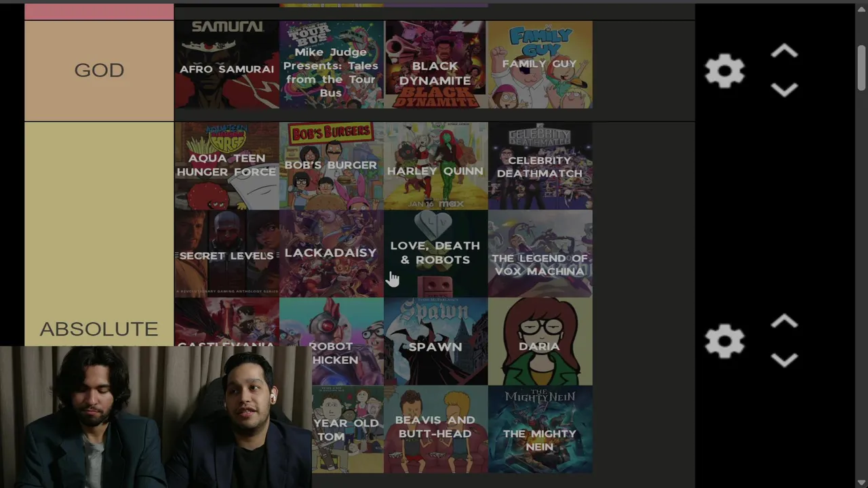
Task: Move GOD tier row down
Action: 784,89
